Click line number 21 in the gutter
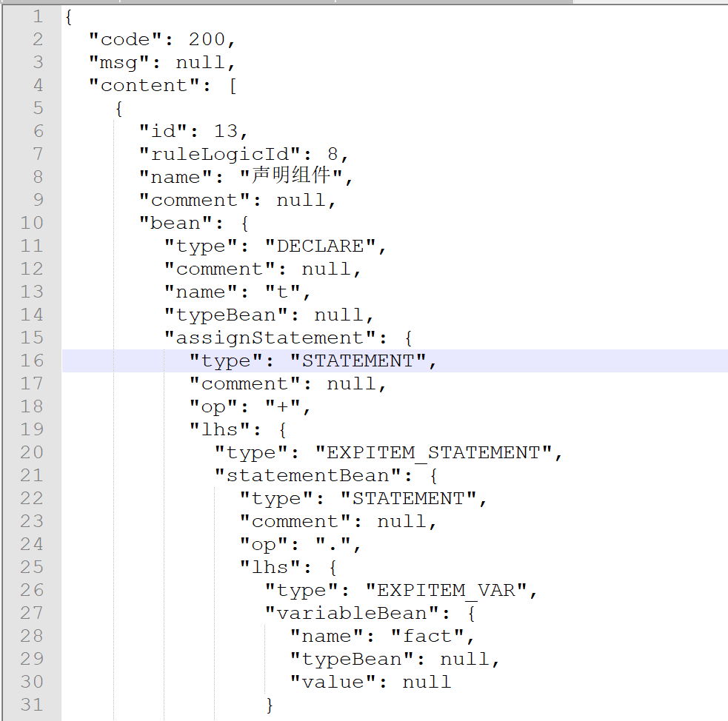This screenshot has width=728, height=721. [32, 475]
